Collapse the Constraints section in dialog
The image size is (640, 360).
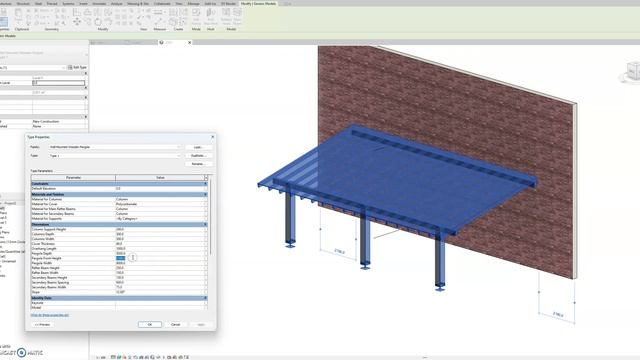coord(205,184)
